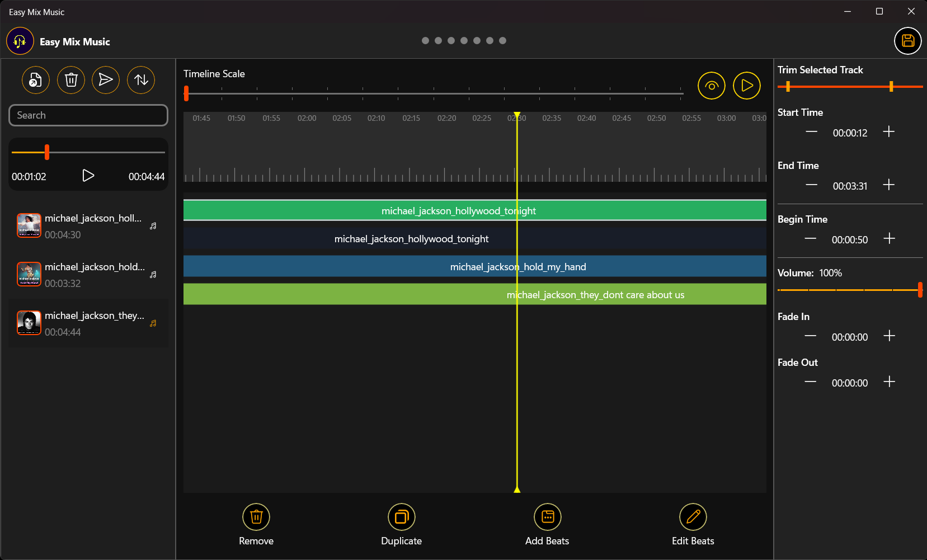Select the trash delete icon in the sidebar
927x560 pixels.
[x=70, y=79]
